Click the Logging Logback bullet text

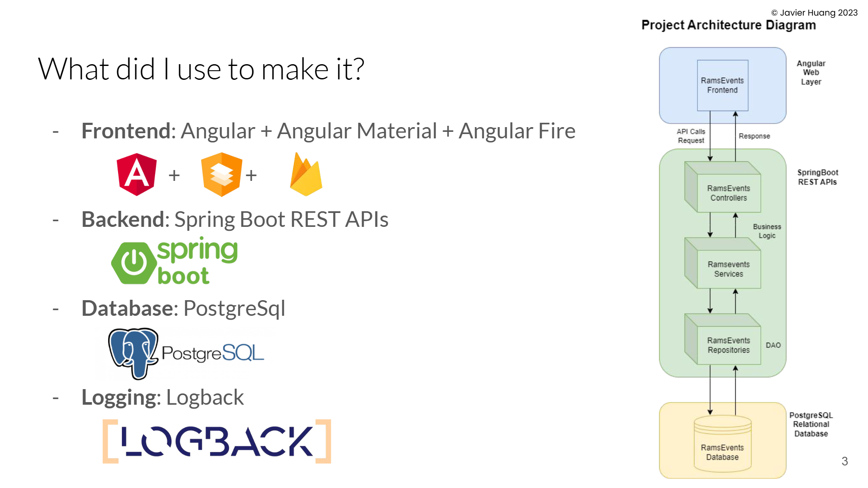click(163, 397)
